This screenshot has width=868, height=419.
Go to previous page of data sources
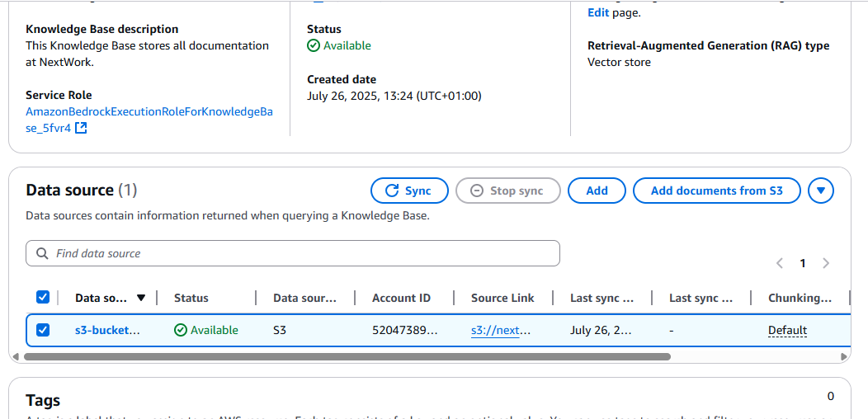coord(780,263)
